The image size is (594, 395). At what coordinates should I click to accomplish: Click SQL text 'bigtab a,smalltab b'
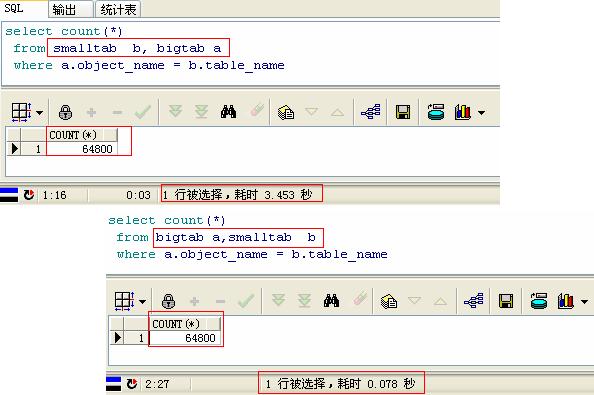(235, 237)
